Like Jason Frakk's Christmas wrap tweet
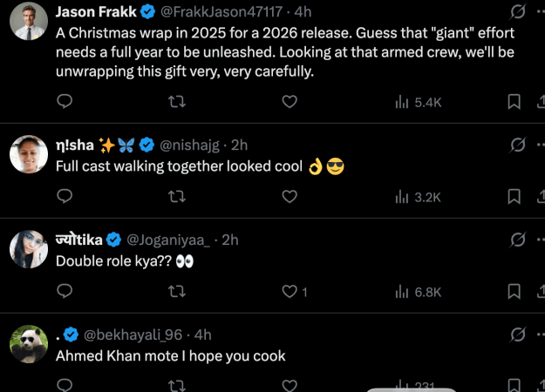Image resolution: width=545 pixels, height=392 pixels. click(290, 102)
